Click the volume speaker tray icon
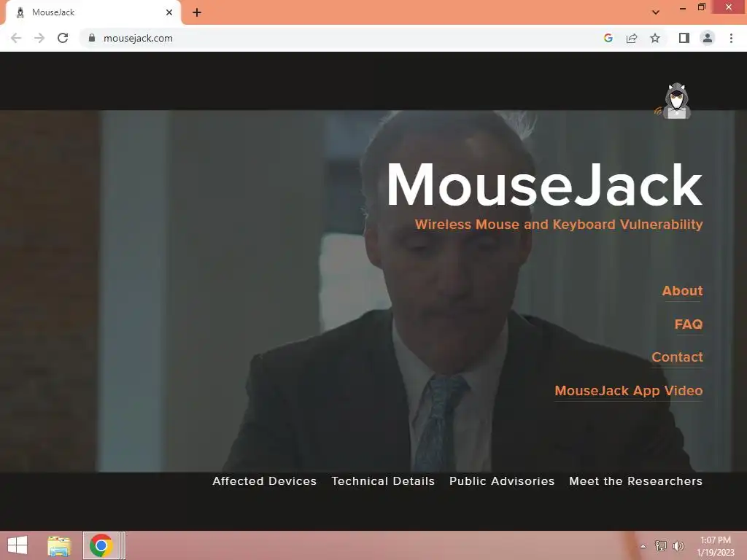Image resolution: width=747 pixels, height=560 pixels. [678, 545]
